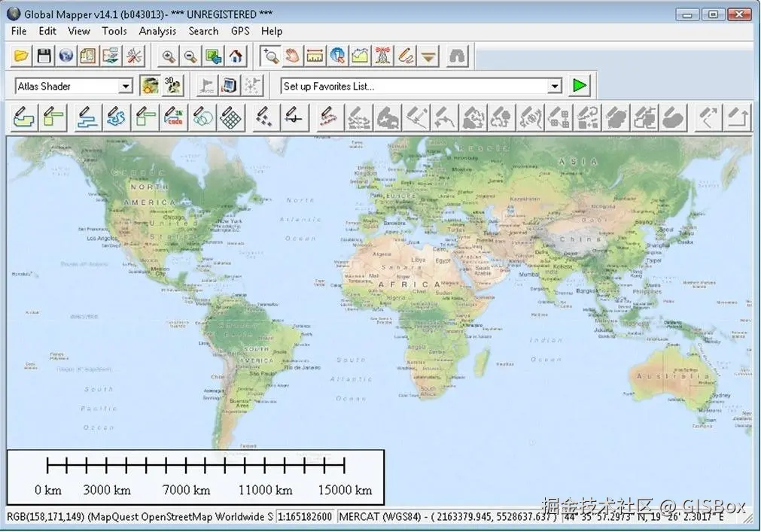Click the last greyed blob icon

674,118
